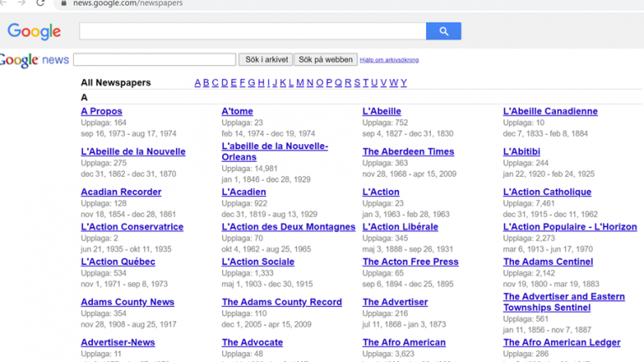
Task: Click "sep 16, 1973 - aug 17, 1974" date range
Action: pos(128,133)
